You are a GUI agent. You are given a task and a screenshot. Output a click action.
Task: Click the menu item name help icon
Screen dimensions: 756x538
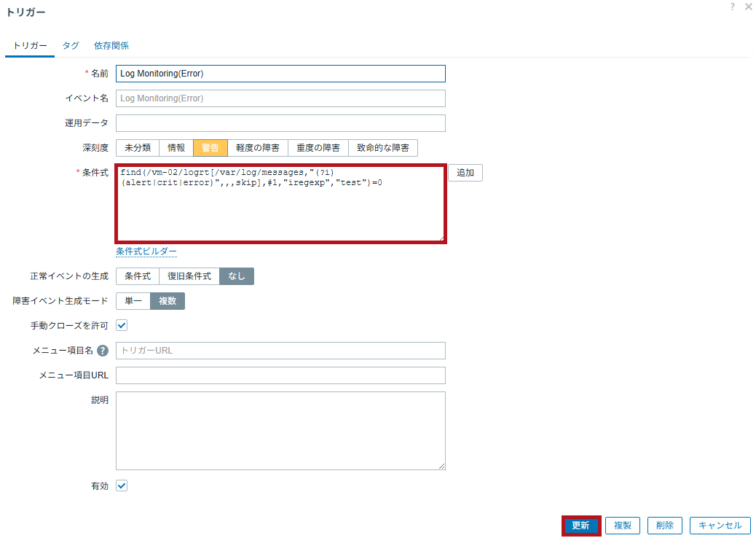point(103,351)
